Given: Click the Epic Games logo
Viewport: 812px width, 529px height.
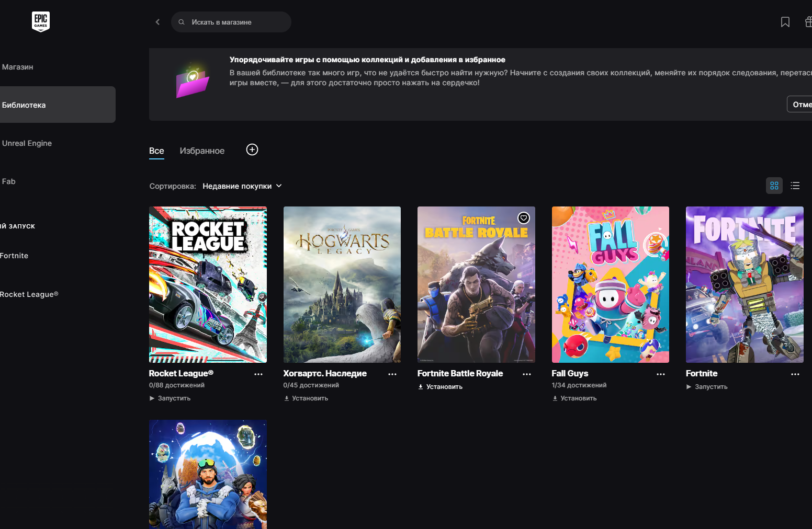Looking at the screenshot, I should tap(41, 22).
